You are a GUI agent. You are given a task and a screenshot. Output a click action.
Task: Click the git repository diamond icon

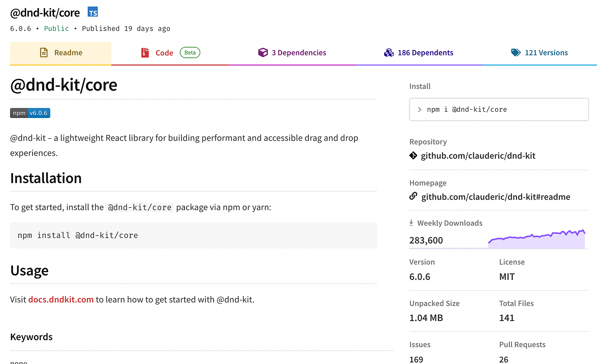coord(413,155)
